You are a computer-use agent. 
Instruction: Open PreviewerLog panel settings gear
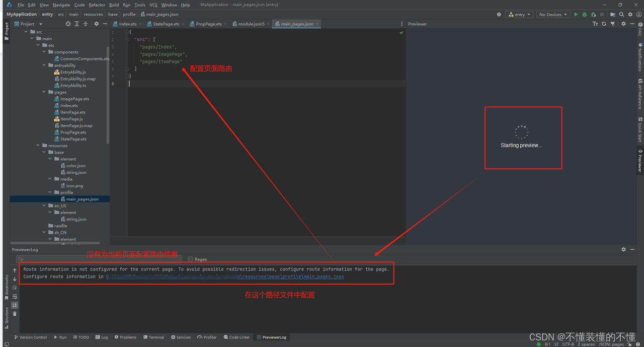[x=623, y=249]
